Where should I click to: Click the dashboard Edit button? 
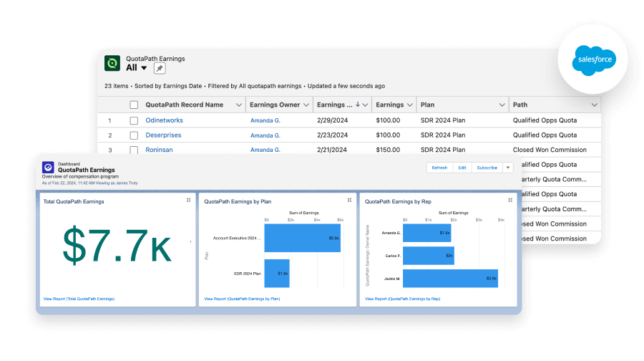tap(462, 168)
